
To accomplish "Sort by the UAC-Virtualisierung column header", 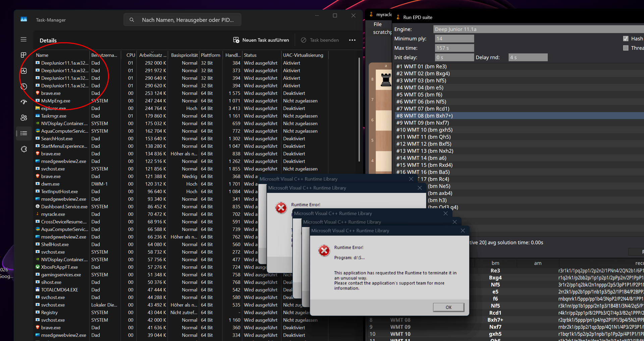I will click(x=305, y=55).
